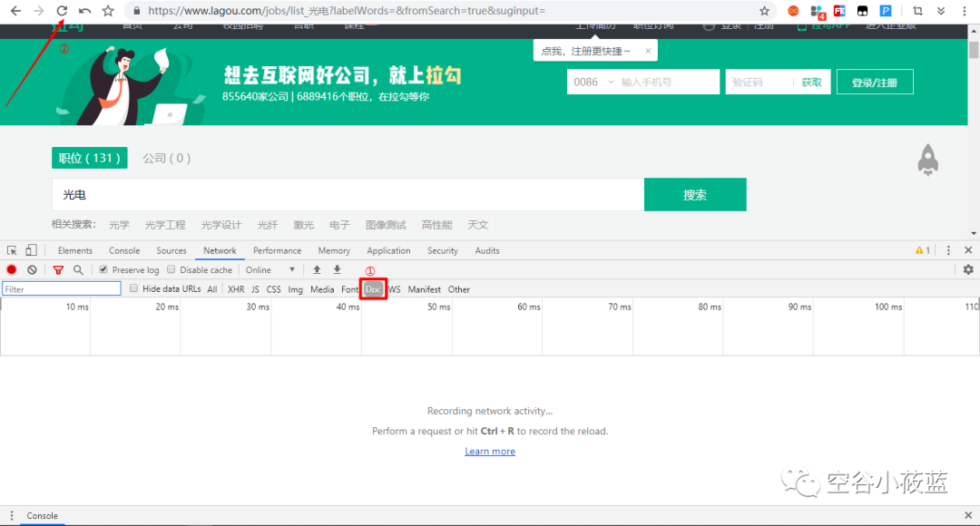The image size is (980, 526).
Task: Click related search 光学工程
Action: pos(165,225)
